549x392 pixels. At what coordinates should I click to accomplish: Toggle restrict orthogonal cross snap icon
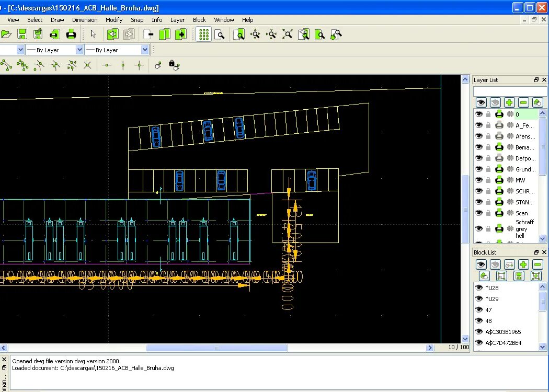coord(140,65)
